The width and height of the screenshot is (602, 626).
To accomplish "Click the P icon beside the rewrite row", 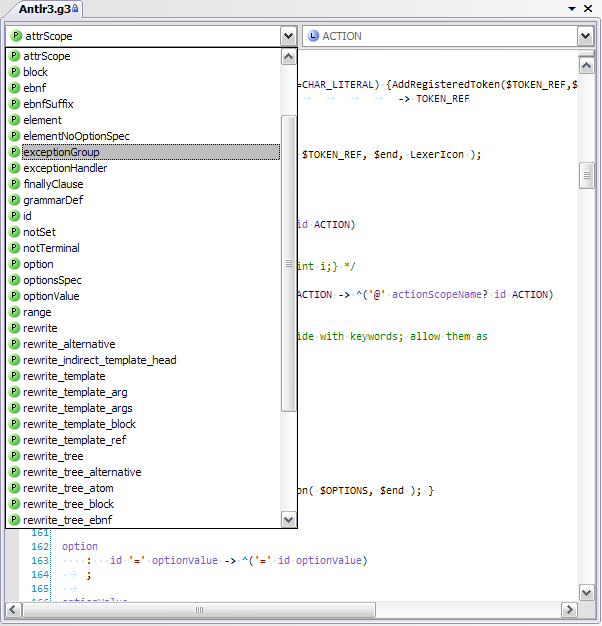I will (x=14, y=327).
